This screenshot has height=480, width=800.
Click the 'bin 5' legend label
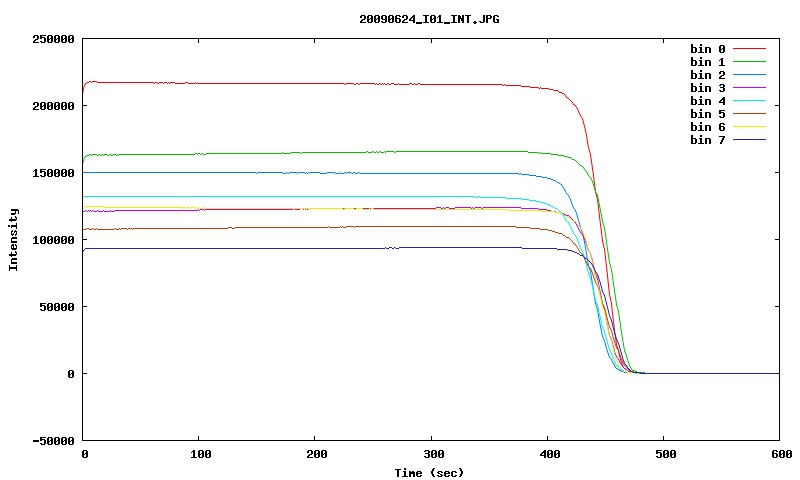pos(708,114)
